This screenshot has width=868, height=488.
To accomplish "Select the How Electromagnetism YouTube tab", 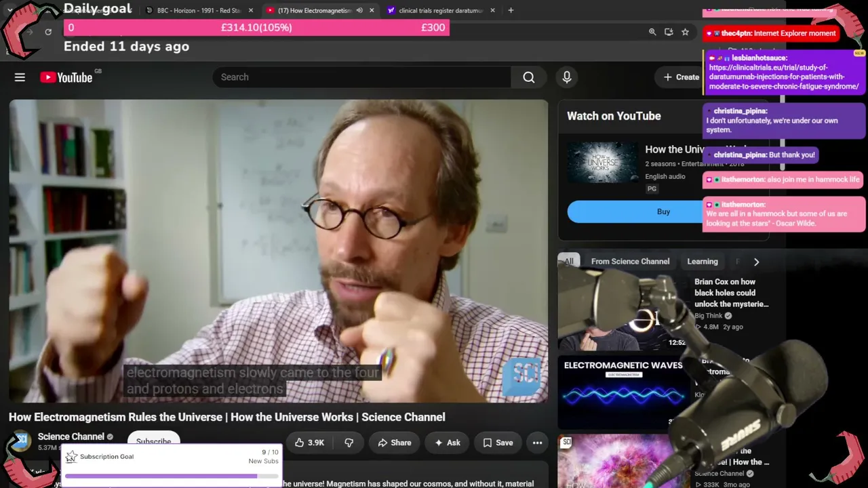I will coord(314,10).
